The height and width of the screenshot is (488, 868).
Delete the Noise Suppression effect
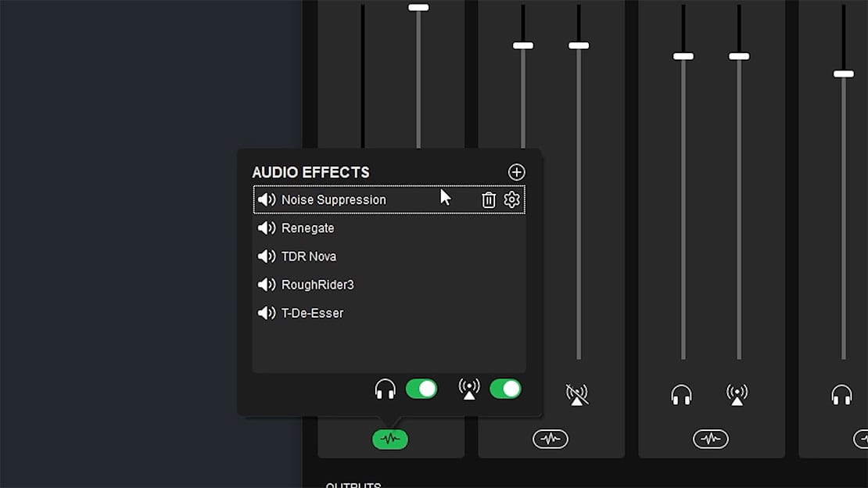(488, 200)
